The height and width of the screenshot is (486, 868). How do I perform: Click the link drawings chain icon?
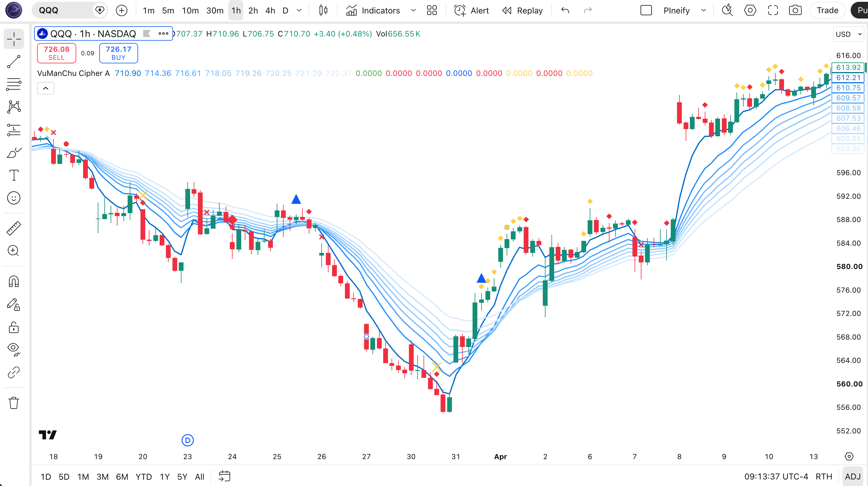(14, 372)
